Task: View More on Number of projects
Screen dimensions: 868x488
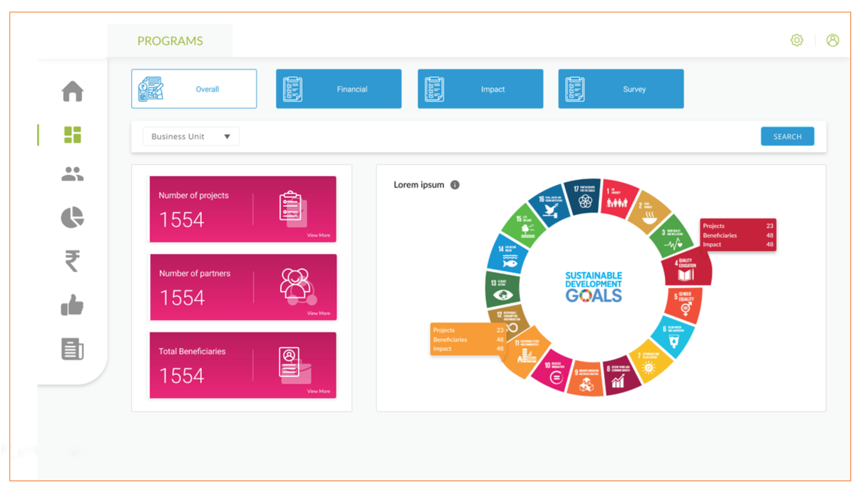Action: pos(318,235)
